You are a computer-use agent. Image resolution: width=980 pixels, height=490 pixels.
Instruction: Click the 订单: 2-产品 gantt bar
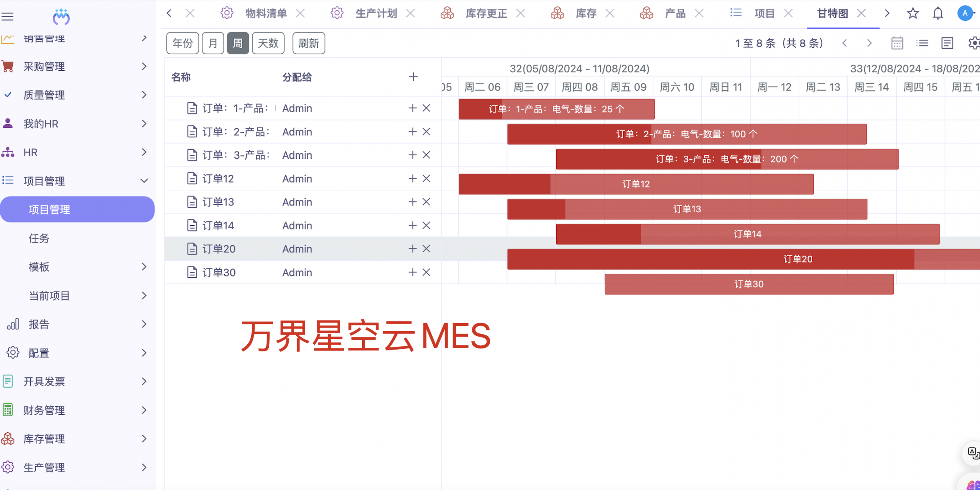point(687,134)
